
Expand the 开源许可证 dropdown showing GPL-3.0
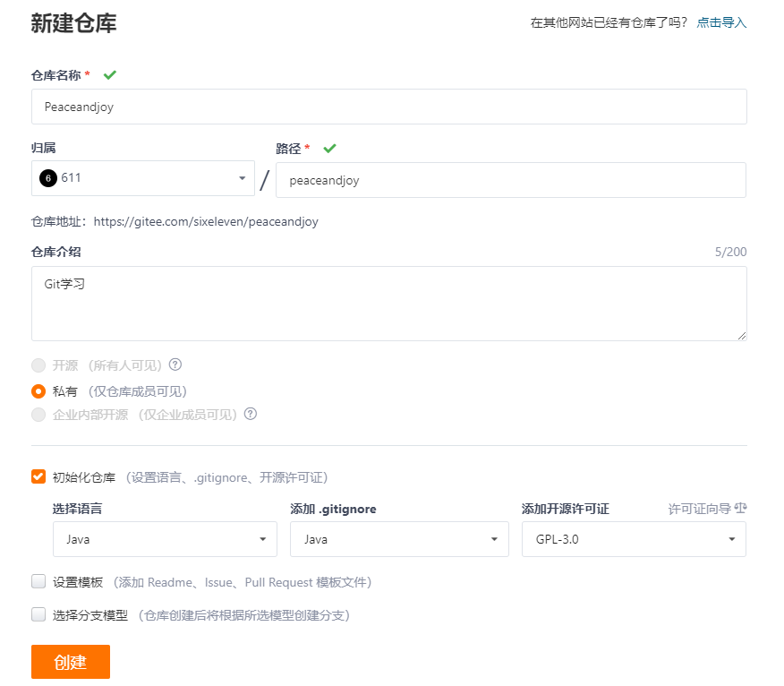tap(634, 539)
